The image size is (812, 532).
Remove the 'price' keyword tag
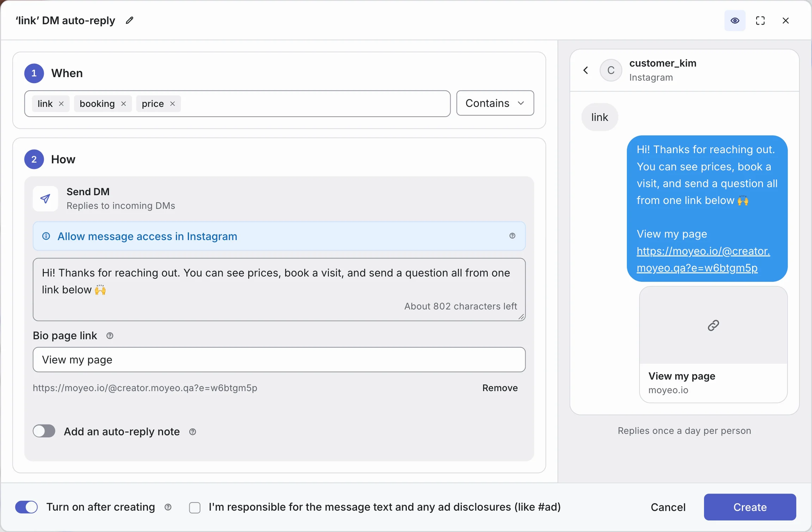(172, 104)
